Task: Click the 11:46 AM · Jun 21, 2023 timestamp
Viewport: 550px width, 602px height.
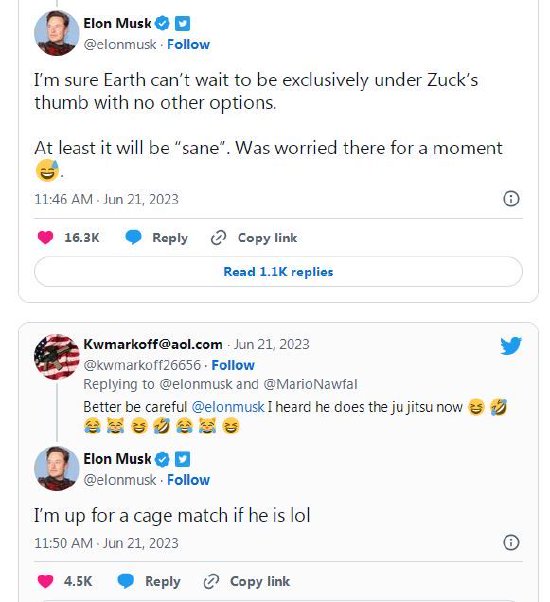Action: [106, 199]
